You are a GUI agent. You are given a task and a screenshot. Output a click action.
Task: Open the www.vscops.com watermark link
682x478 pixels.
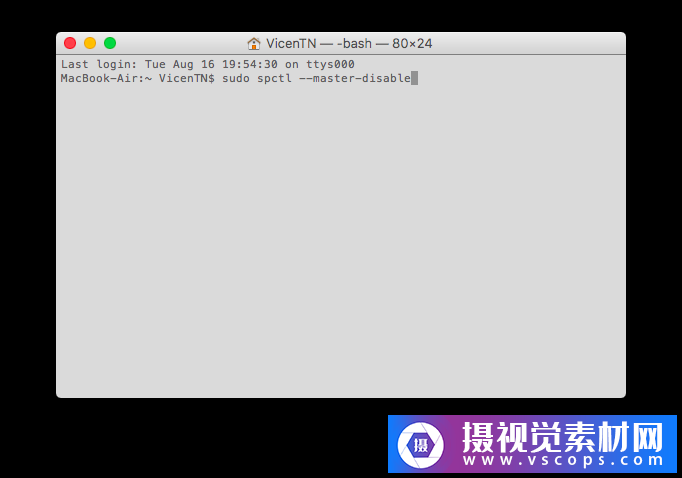563,460
